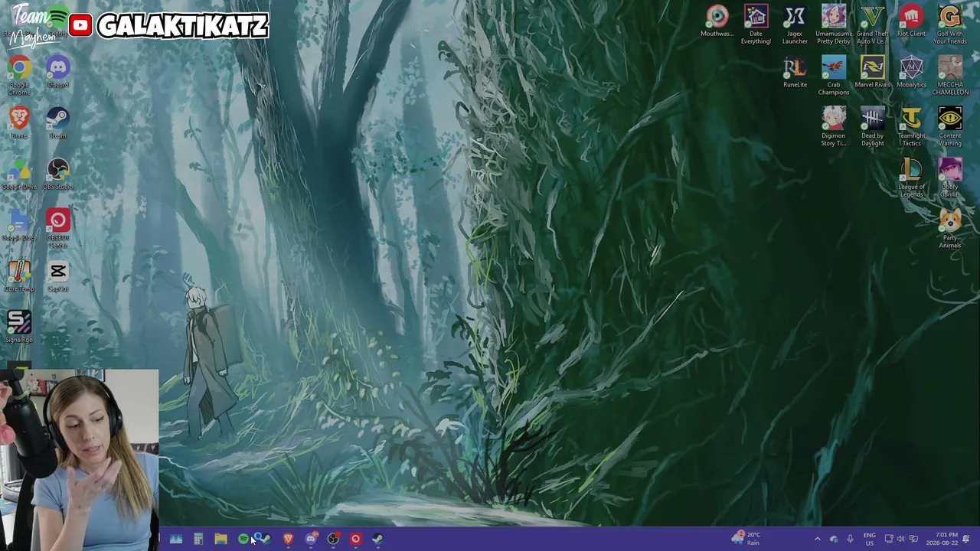Click the RuneLite desktop icon
The width and height of the screenshot is (980, 551).
coord(795,73)
